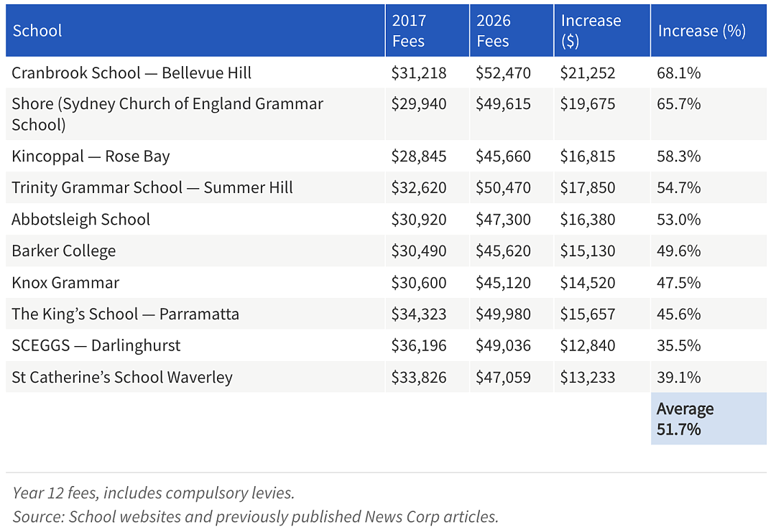Click the 49.6% increase value
Screen dimensions: 776x532
tap(679, 251)
